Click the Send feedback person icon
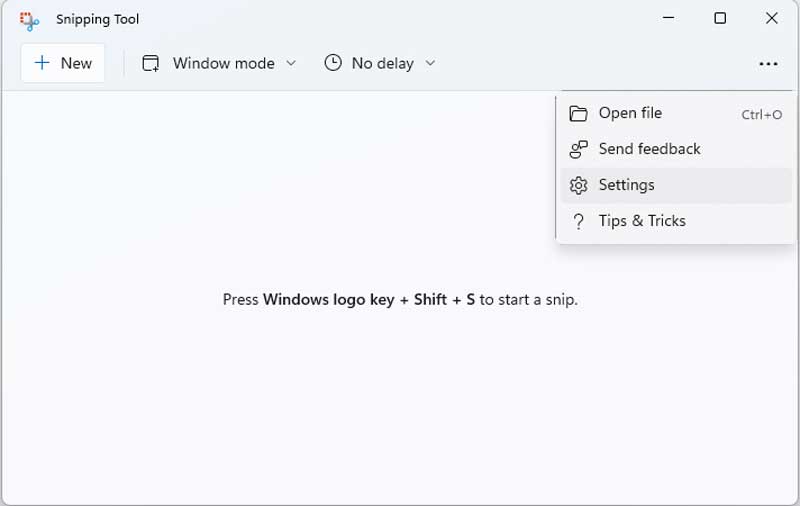The image size is (800, 506). coord(579,149)
